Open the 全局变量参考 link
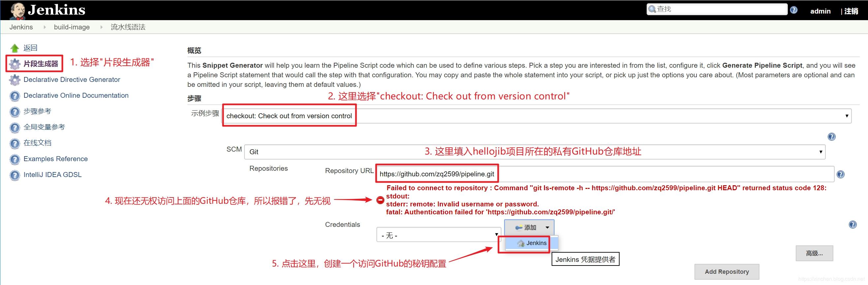Image resolution: width=868 pixels, height=285 pixels. [44, 127]
